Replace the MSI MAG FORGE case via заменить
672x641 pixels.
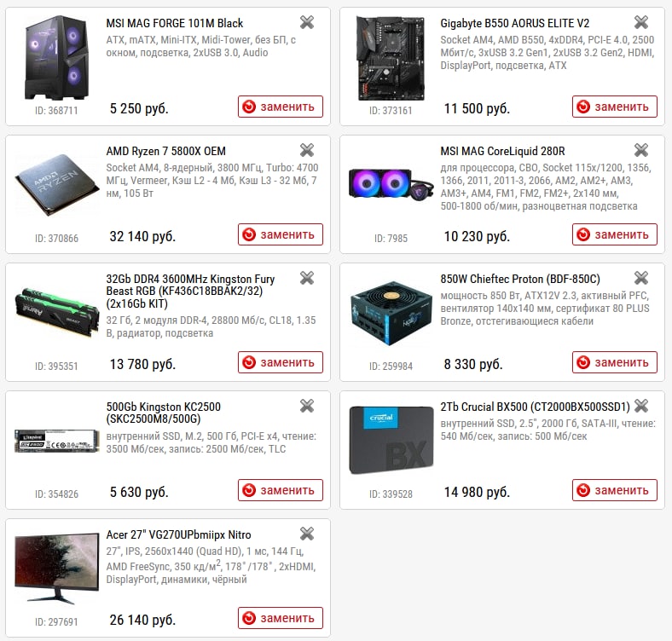[x=281, y=107]
